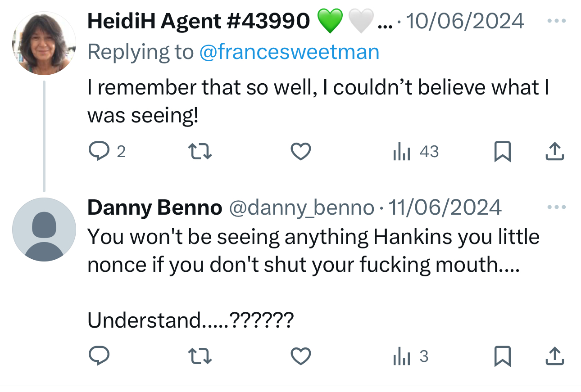Screen dimensions: 581x392
Task: Repost Danny Benno's tweet
Action: pyautogui.click(x=200, y=356)
